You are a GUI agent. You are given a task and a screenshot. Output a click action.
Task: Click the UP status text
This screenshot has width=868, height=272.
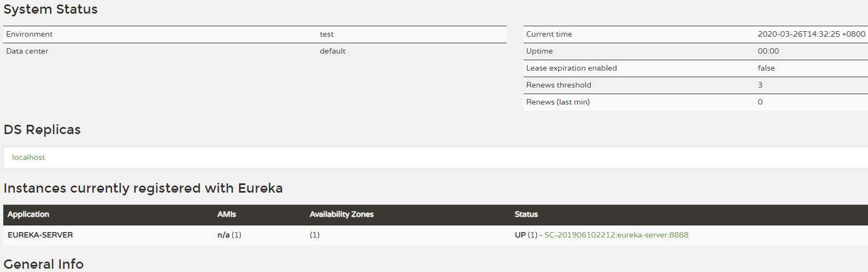[x=520, y=235]
